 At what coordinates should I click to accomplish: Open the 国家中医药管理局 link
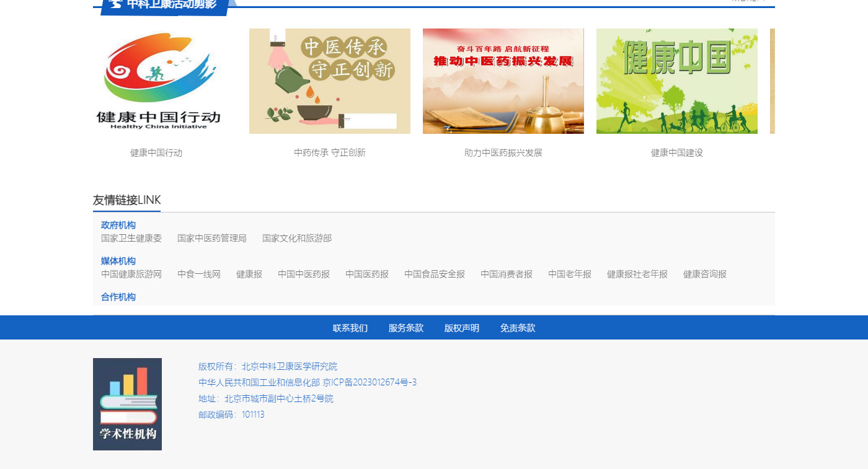coord(212,239)
